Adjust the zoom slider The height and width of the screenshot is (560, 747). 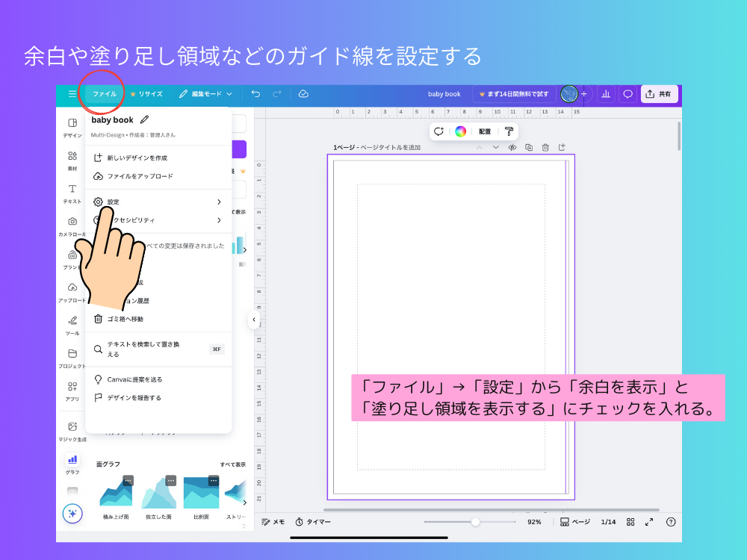click(477, 522)
